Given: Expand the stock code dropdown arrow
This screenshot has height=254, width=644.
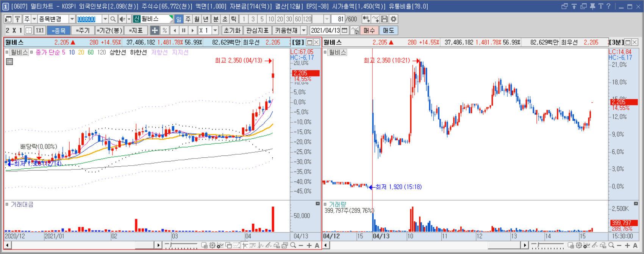Looking at the screenshot, I should click(x=105, y=19).
